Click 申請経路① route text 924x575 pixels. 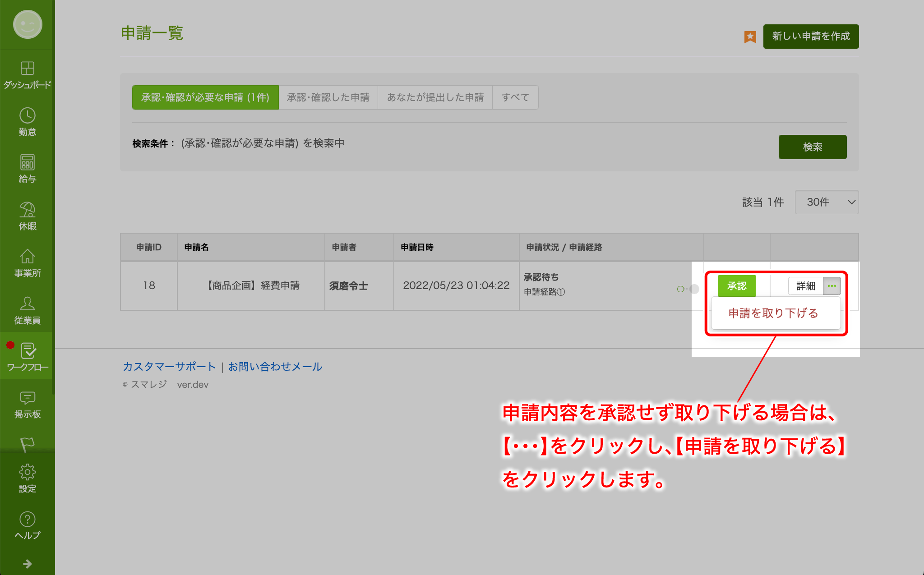coord(544,292)
